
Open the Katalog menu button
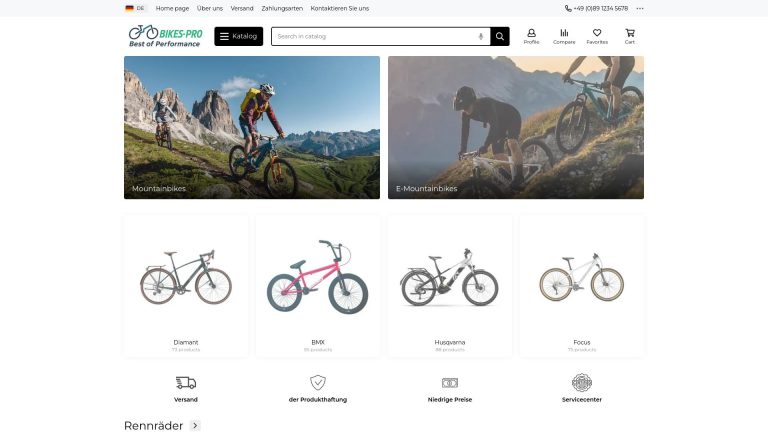tap(238, 37)
